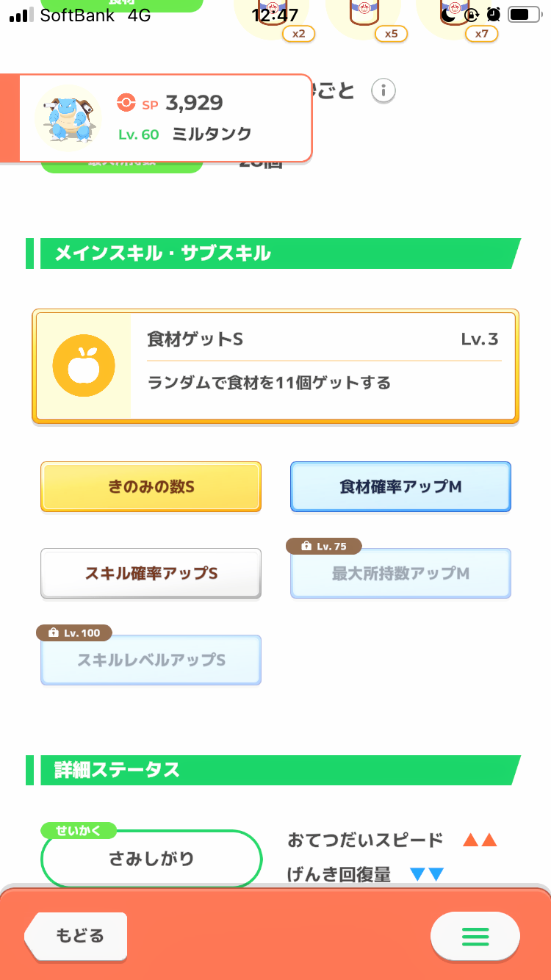Tap the orange up arrows for おてつだいスピード

tap(480, 840)
